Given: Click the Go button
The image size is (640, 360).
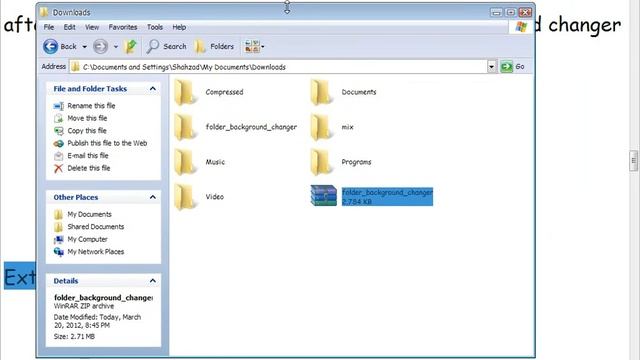Looking at the screenshot, I should coord(513,67).
